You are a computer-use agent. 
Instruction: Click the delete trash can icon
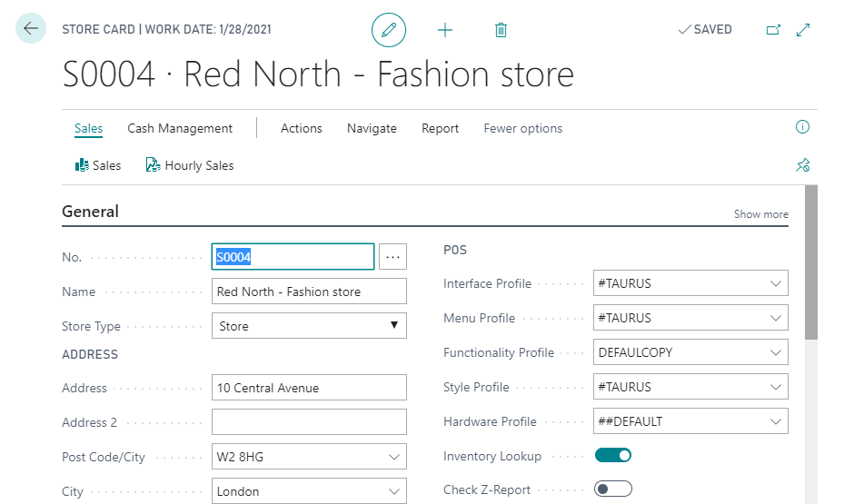tap(501, 30)
